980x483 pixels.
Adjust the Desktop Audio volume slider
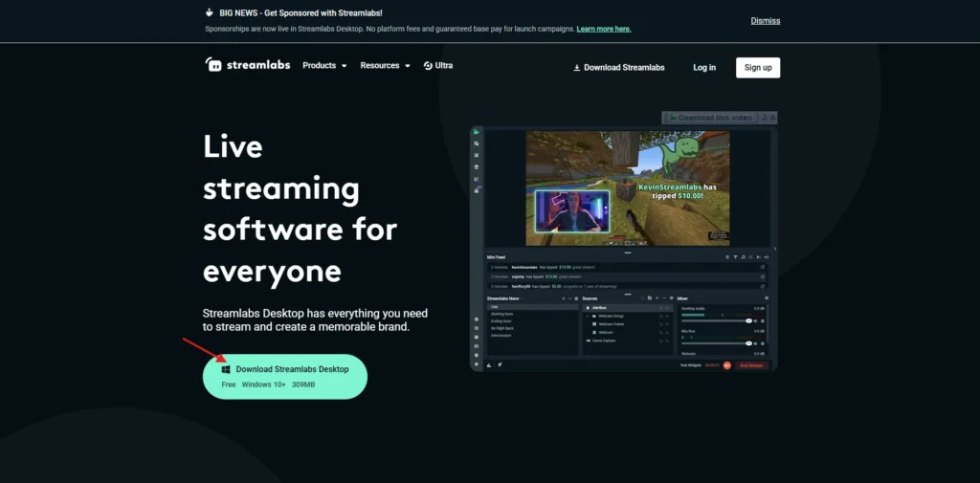(x=717, y=321)
